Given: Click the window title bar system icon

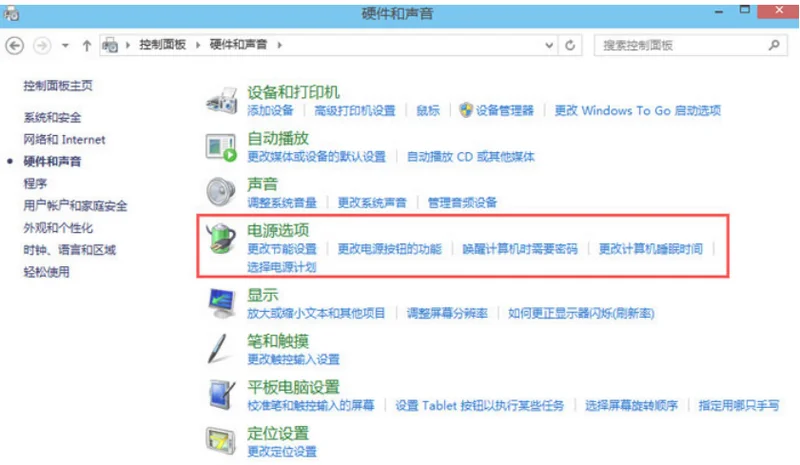Looking at the screenshot, I should pyautogui.click(x=11, y=14).
